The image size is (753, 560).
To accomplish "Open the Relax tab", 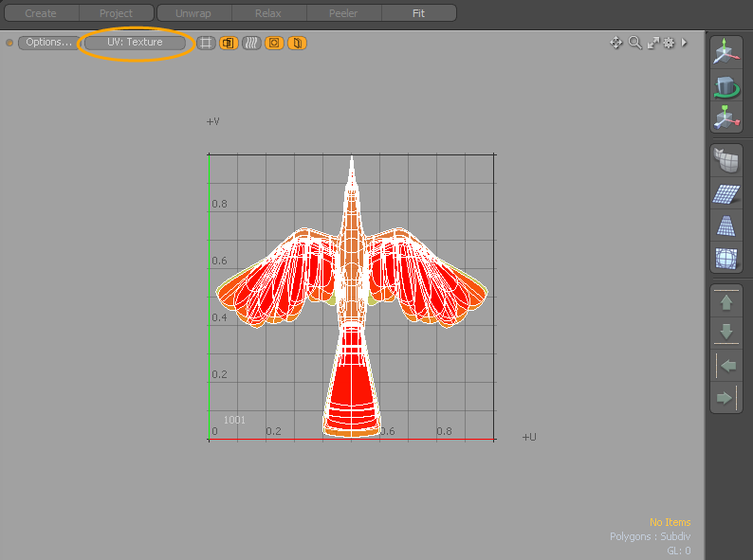I will 268,13.
